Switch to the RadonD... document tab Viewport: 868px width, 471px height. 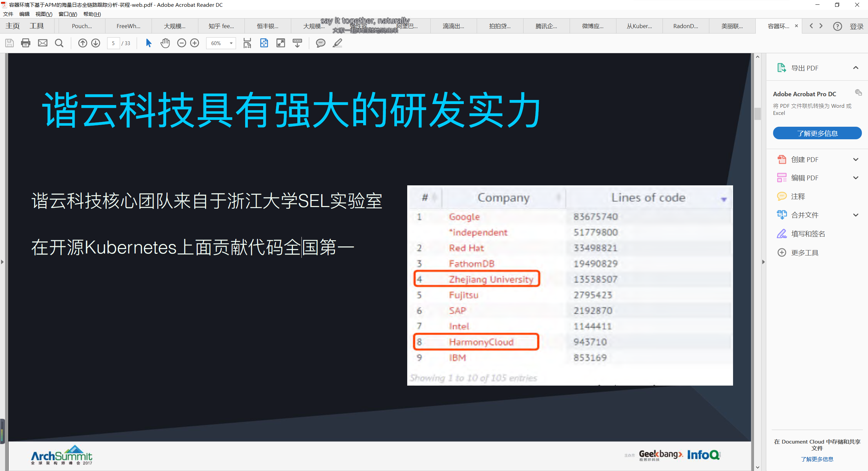(x=686, y=26)
